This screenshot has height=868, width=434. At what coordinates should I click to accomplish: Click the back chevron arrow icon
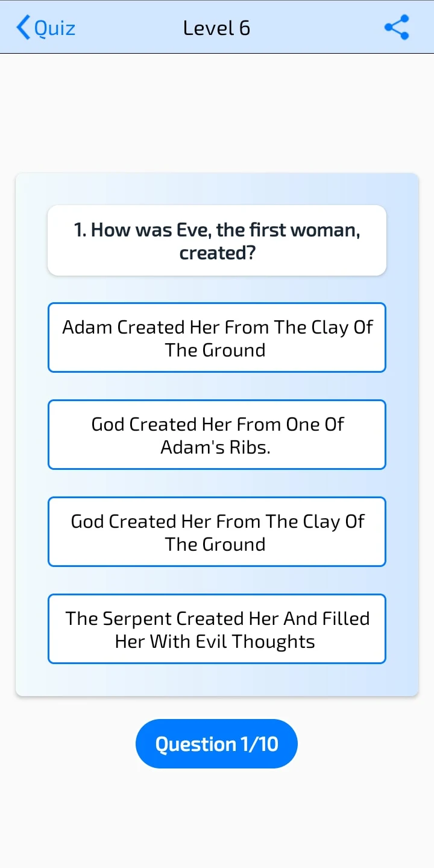pos(24,28)
